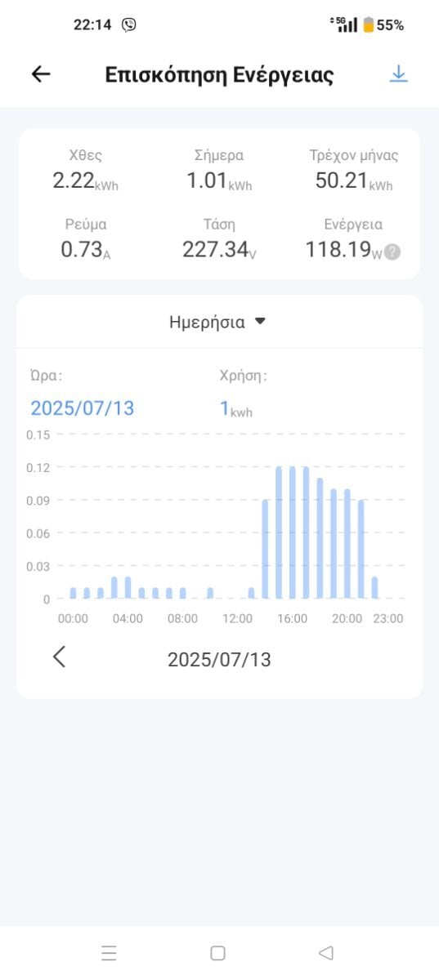Tap the last bar near 22:00
This screenshot has height=980, width=439.
374,588
